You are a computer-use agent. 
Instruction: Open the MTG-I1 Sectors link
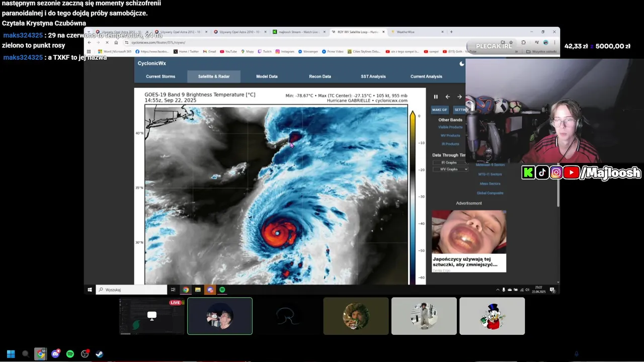490,174
